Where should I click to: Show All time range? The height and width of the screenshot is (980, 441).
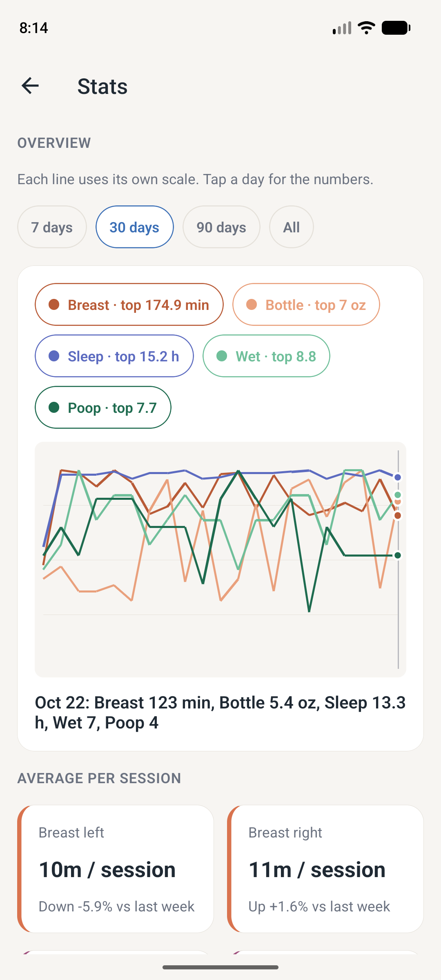pyautogui.click(x=292, y=227)
